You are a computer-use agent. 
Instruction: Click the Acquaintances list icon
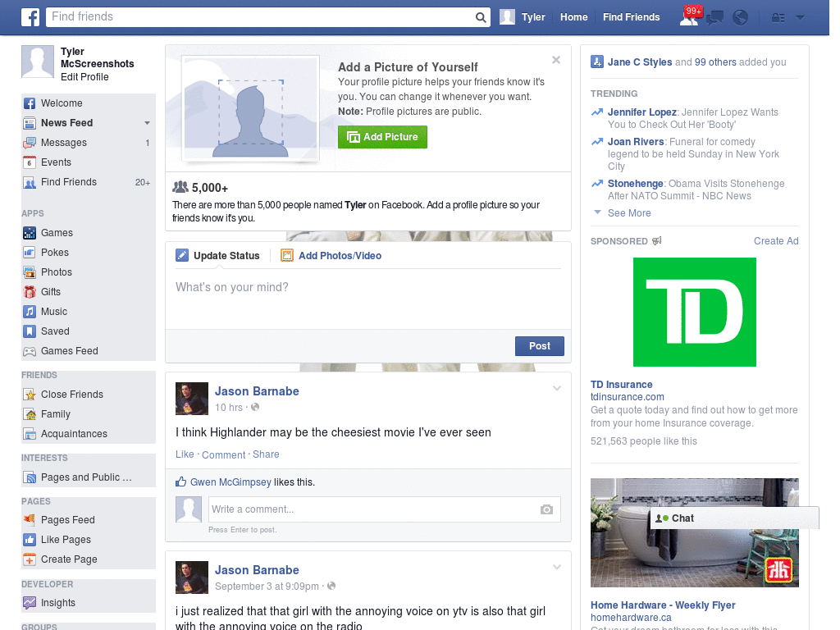30,434
